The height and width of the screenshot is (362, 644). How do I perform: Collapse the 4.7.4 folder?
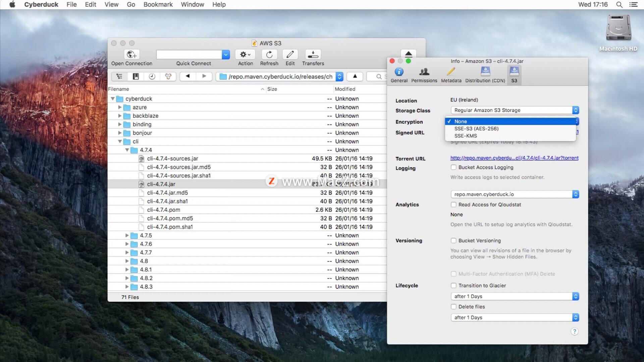(127, 150)
